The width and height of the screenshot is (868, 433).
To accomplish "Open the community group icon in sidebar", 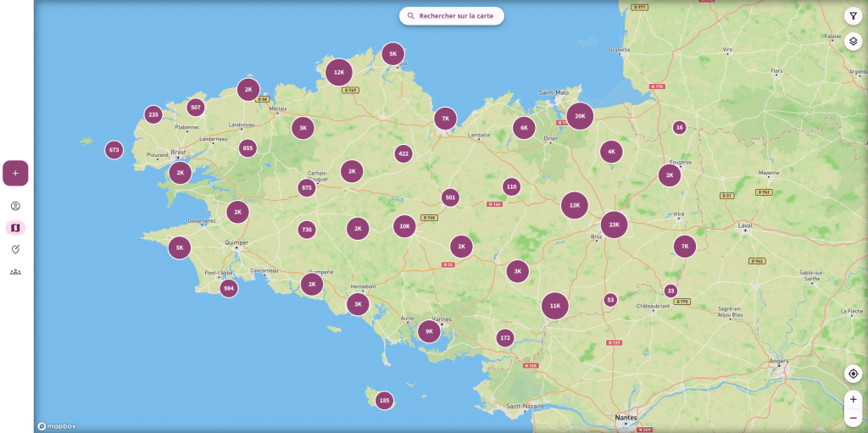I will coord(15,271).
